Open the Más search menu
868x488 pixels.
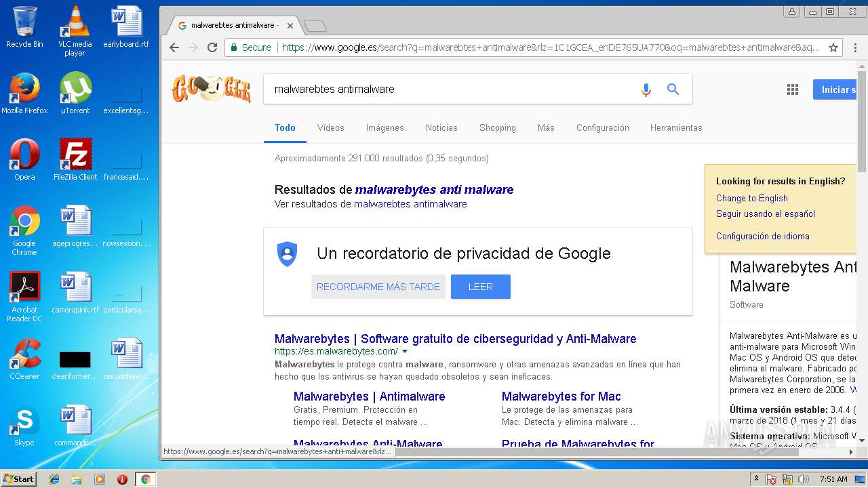click(546, 127)
